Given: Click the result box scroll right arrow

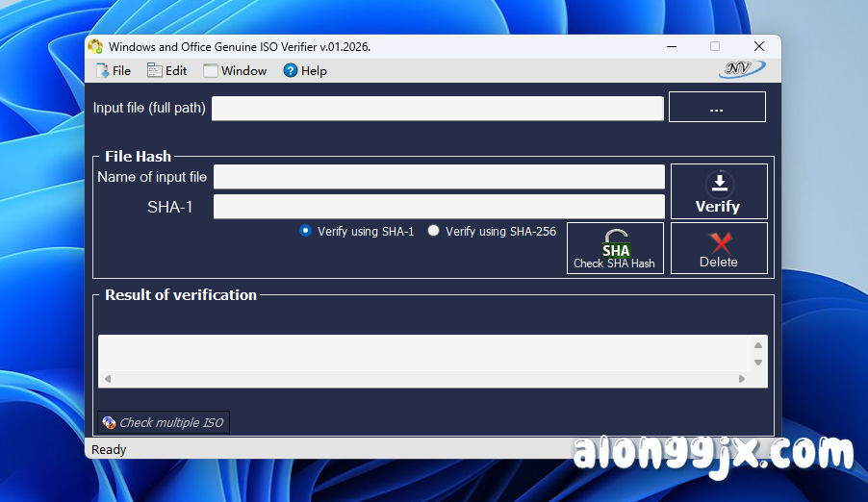Looking at the screenshot, I should pyautogui.click(x=742, y=379).
